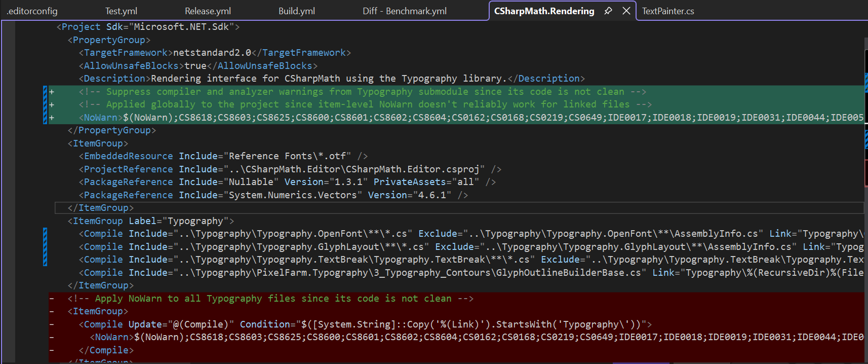Click the "true" AllowUnsafeBlocks value

195,66
